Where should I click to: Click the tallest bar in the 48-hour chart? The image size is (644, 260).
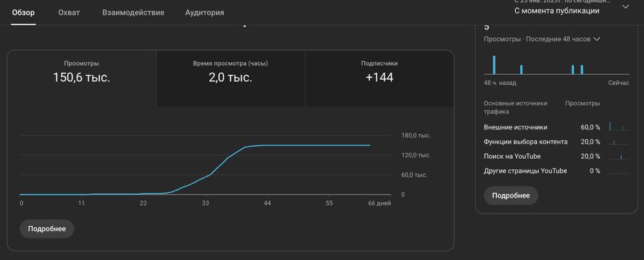tap(494, 65)
